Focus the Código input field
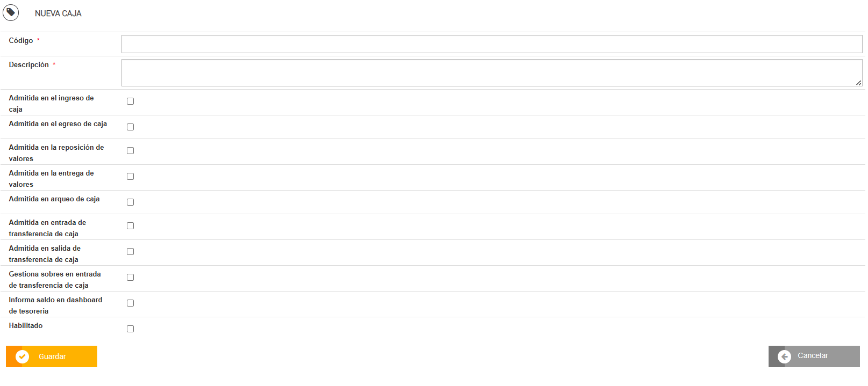 (491, 44)
